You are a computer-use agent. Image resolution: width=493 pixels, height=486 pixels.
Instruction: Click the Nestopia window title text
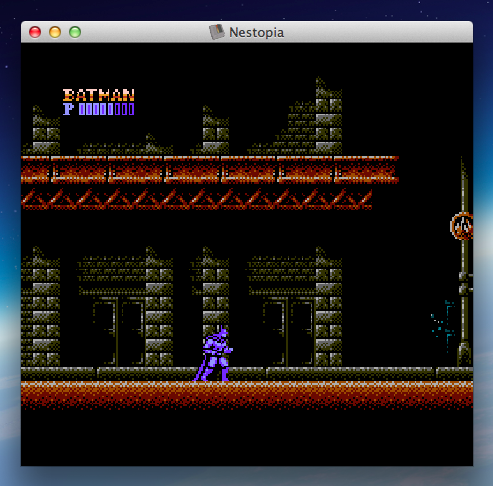tap(256, 33)
